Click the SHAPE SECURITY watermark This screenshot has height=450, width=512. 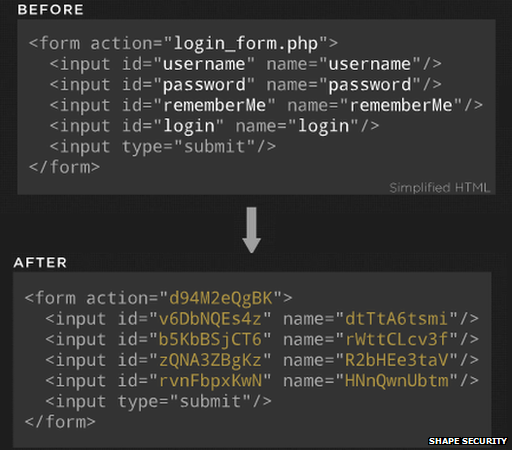467,441
